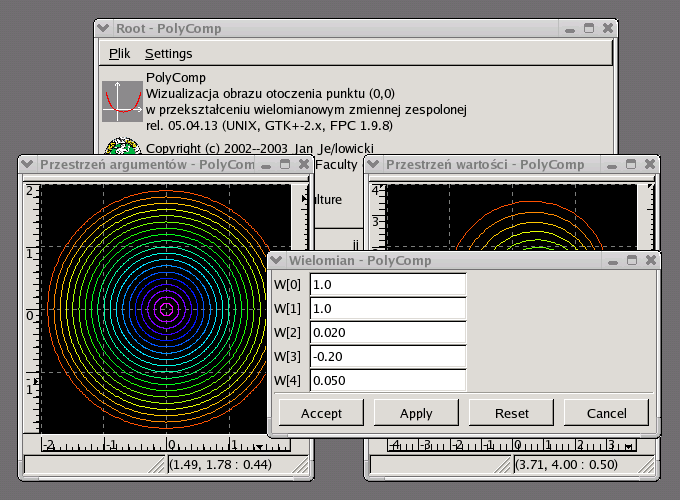This screenshot has width=680, height=500.
Task: Open the Plik menu
Action: (x=119, y=54)
